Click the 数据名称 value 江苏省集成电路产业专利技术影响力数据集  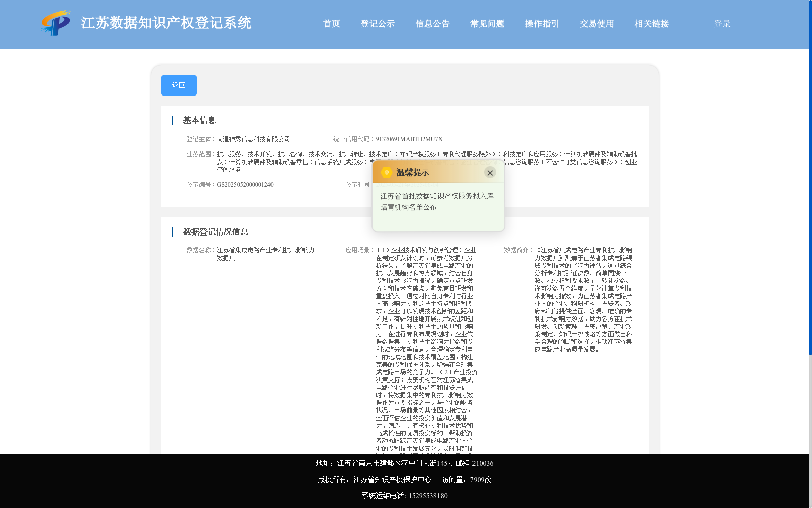(265, 254)
